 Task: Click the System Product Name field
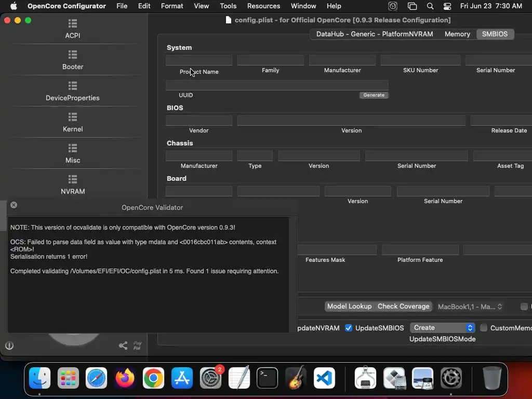tap(199, 60)
